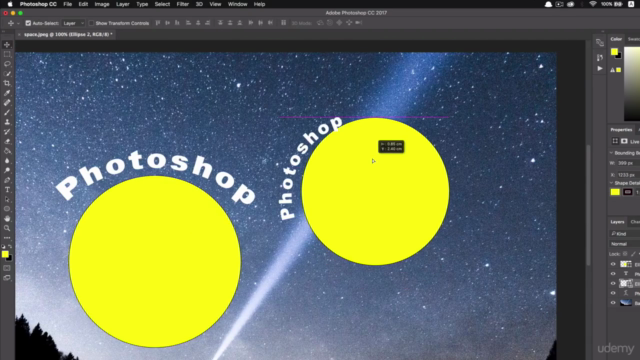Image resolution: width=640 pixels, height=360 pixels.
Task: Open the Image menu
Action: [102, 4]
